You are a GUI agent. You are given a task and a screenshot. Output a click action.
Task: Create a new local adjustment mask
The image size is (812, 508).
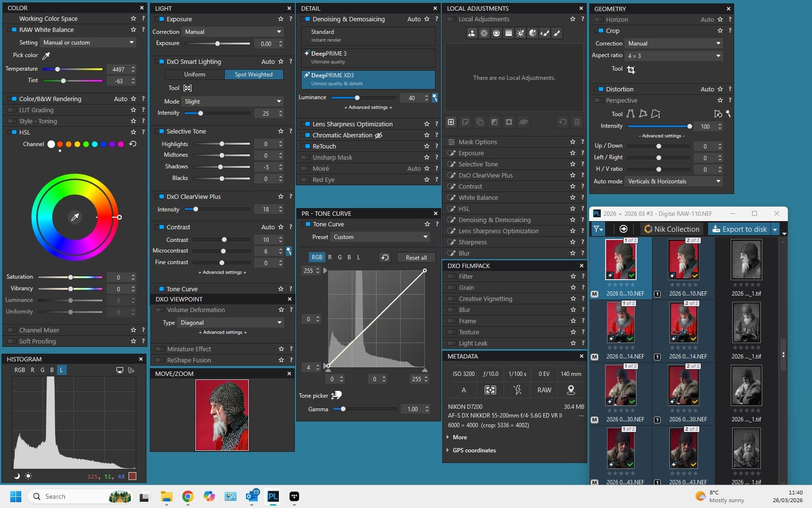pos(451,122)
